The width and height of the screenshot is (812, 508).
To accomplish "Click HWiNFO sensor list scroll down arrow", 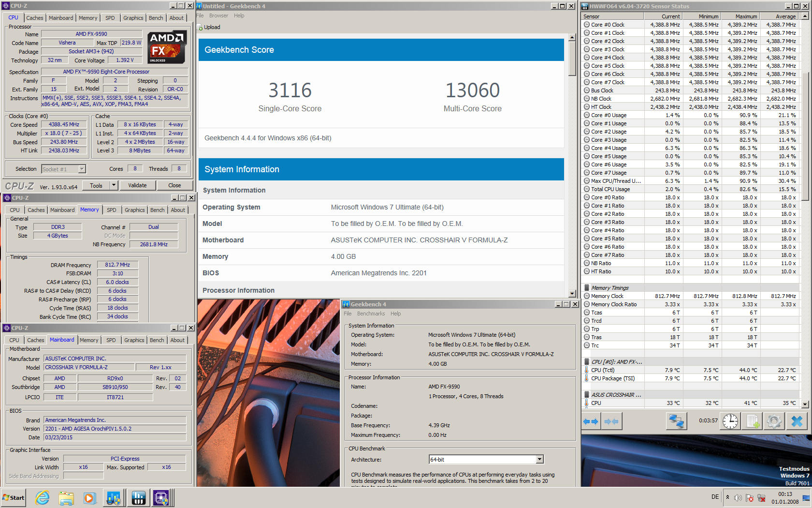I will 805,404.
